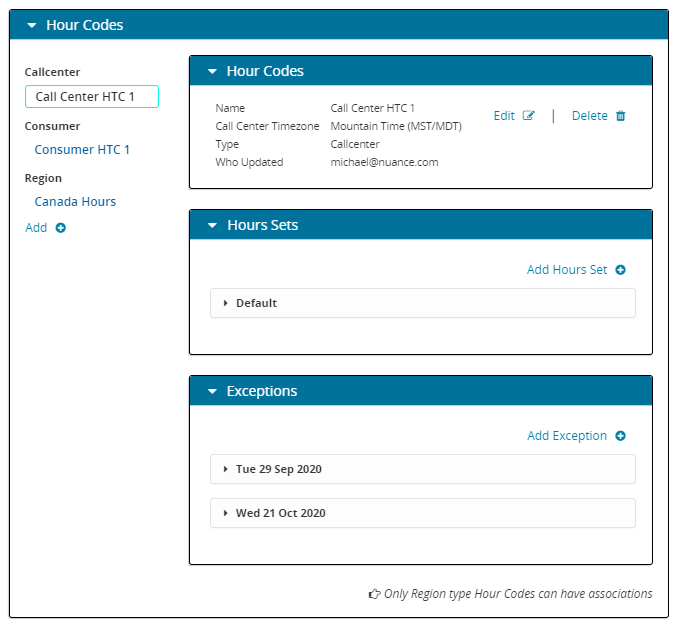682x630 pixels.
Task: Click the Edit text link
Action: click(x=504, y=116)
